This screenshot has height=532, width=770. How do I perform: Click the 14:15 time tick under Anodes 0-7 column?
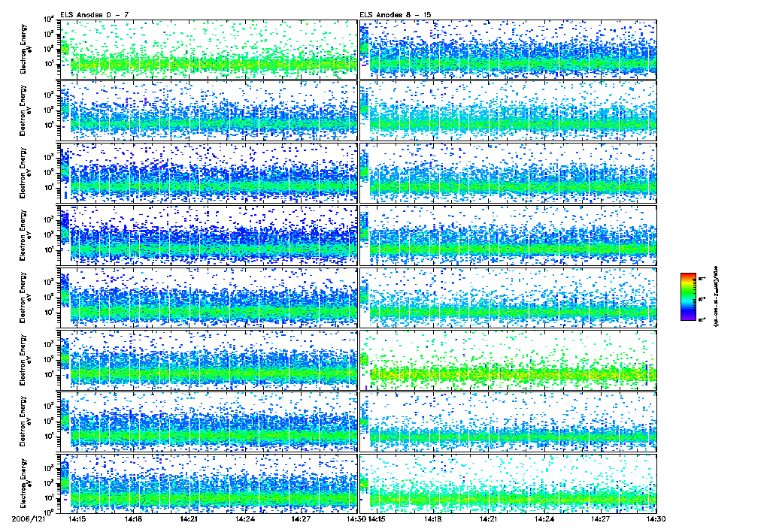[77, 518]
